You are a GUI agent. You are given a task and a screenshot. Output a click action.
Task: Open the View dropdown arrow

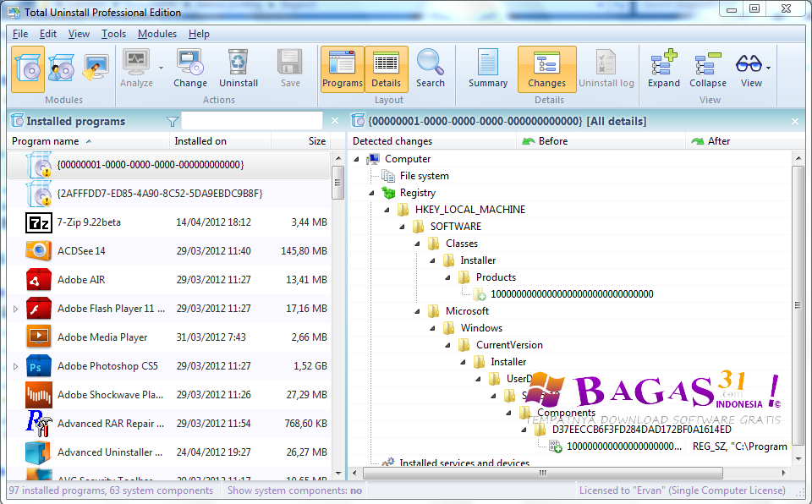pos(769,68)
